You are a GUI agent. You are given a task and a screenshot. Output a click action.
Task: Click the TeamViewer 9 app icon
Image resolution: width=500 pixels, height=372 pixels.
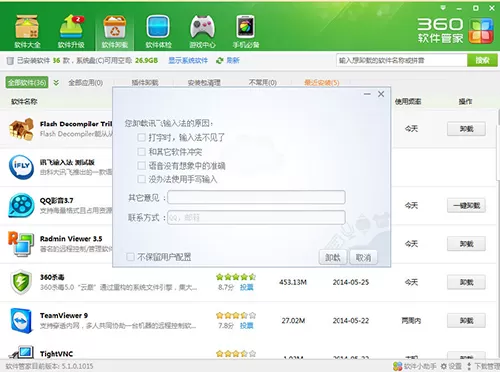click(x=21, y=321)
